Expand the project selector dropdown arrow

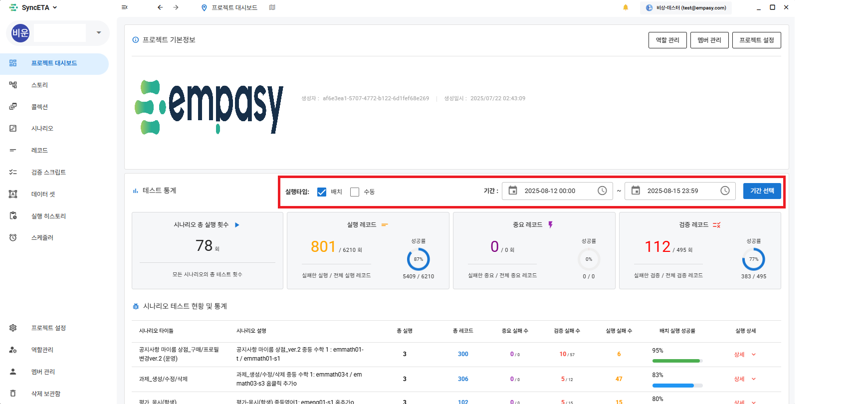point(99,33)
